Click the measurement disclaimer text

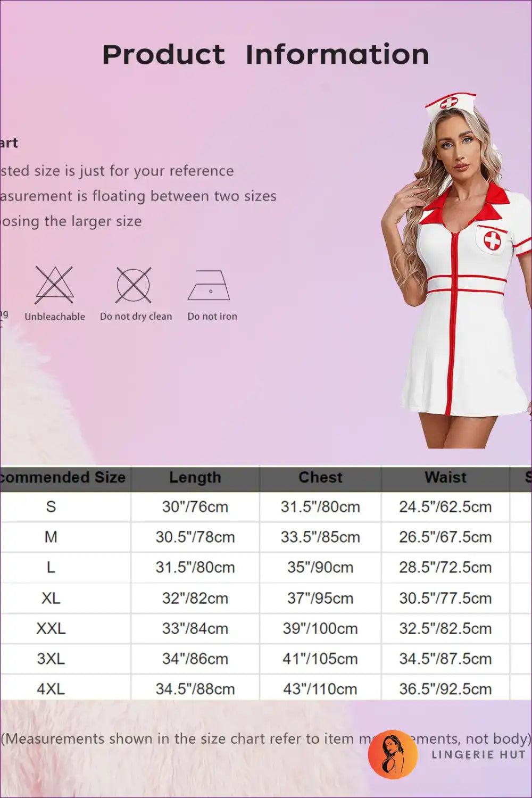point(213,738)
